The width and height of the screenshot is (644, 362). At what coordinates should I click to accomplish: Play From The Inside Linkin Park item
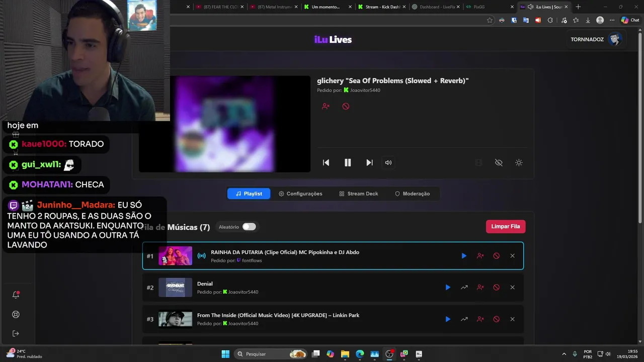(x=448, y=319)
